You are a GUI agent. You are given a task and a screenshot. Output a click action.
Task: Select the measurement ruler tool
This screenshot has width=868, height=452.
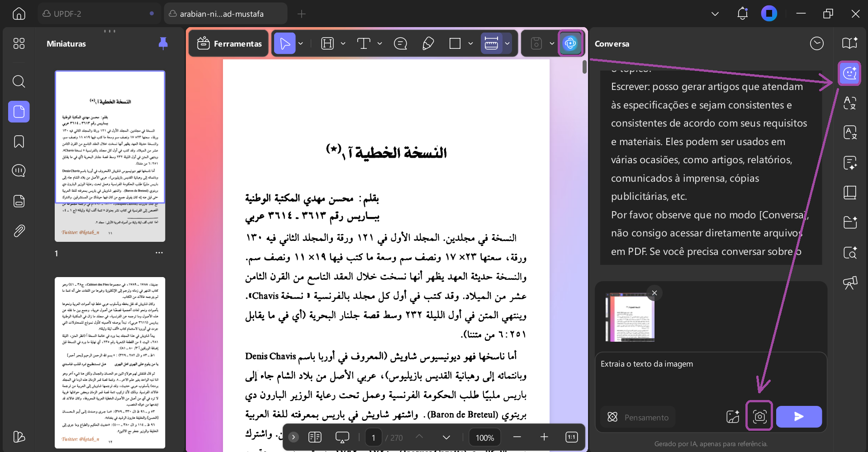point(491,43)
